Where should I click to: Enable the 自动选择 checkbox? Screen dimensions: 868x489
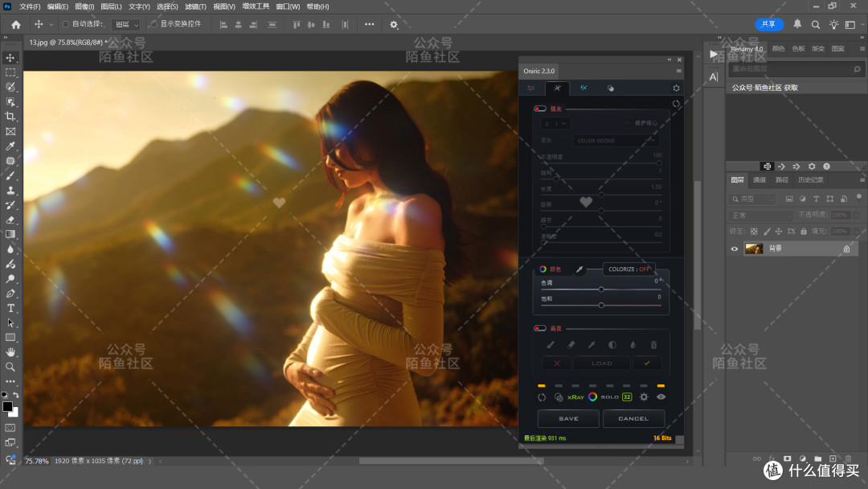pyautogui.click(x=66, y=24)
